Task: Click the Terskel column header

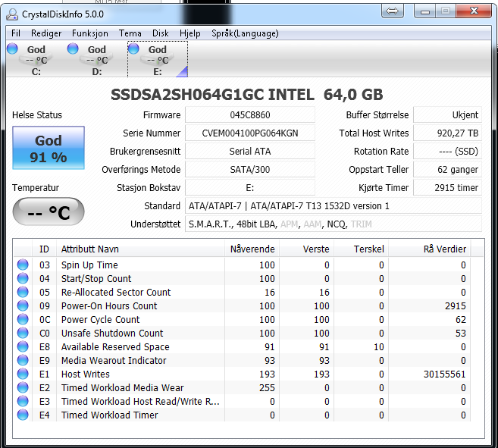Action: click(362, 249)
